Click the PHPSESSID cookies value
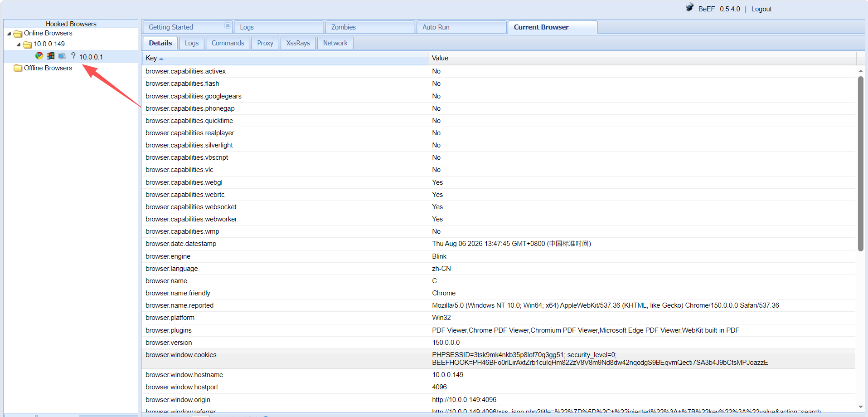868x417 pixels. pos(600,358)
